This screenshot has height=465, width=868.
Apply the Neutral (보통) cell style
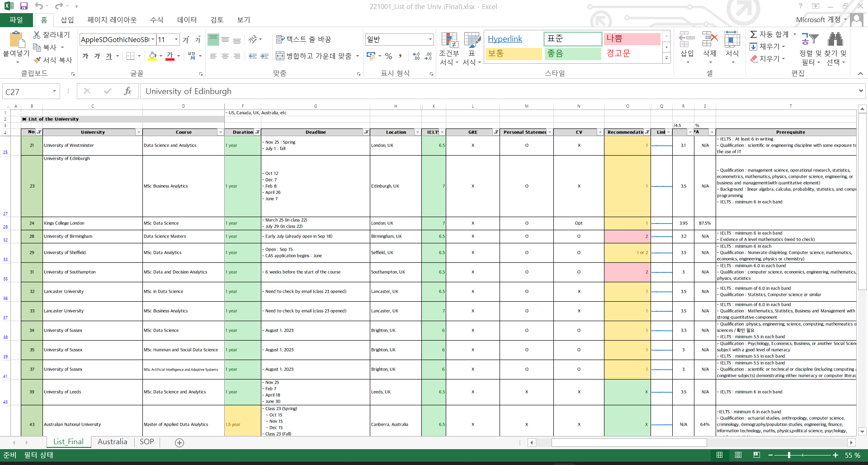513,53
